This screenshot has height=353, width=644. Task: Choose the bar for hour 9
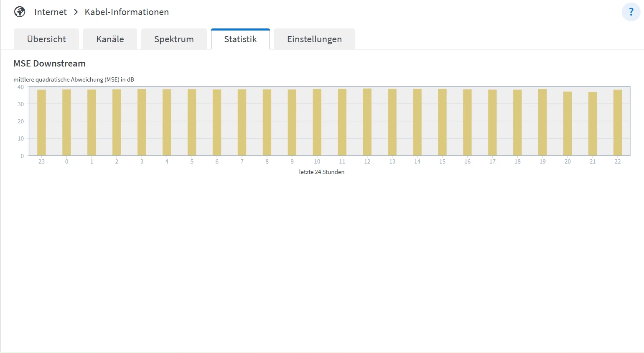pos(292,123)
